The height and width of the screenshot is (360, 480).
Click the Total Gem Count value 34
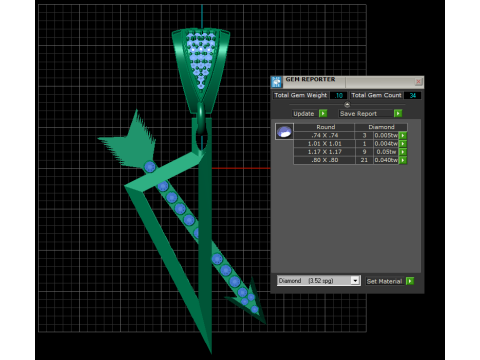[413, 95]
